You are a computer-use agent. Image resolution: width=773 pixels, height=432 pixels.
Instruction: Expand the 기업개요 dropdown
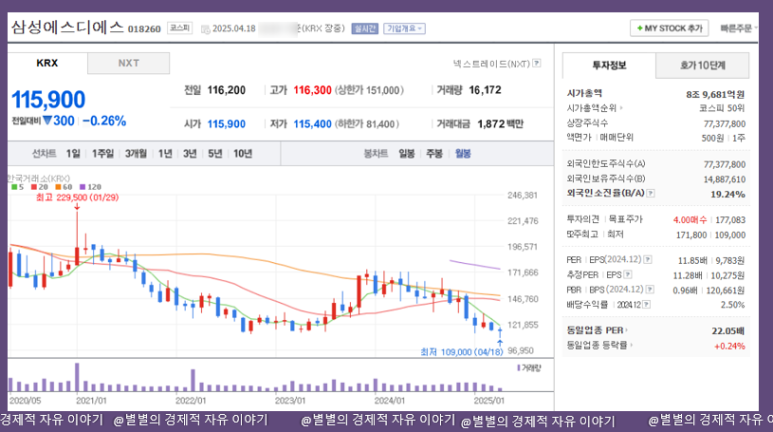click(404, 29)
